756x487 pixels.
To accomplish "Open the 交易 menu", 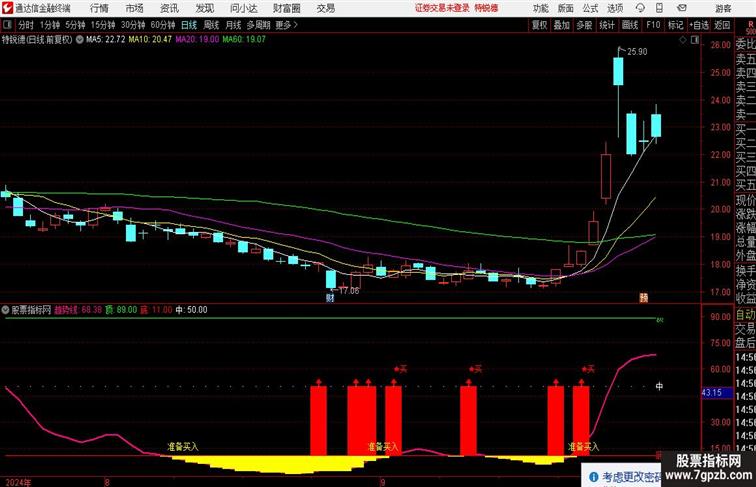I will pos(325,8).
